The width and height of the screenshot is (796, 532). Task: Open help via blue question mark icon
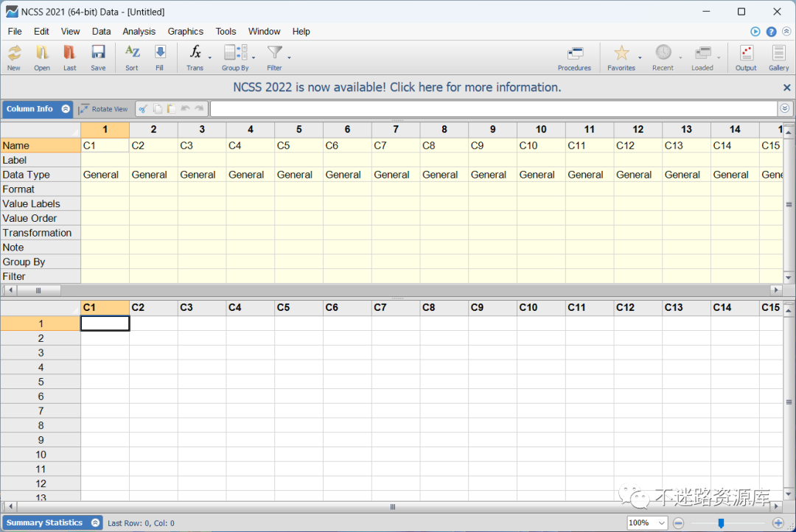point(771,32)
